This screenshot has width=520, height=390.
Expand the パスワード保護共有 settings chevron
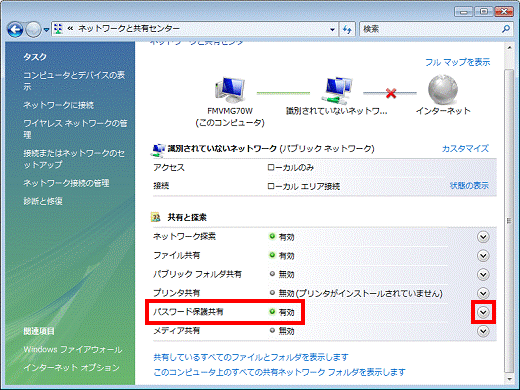pos(483,312)
